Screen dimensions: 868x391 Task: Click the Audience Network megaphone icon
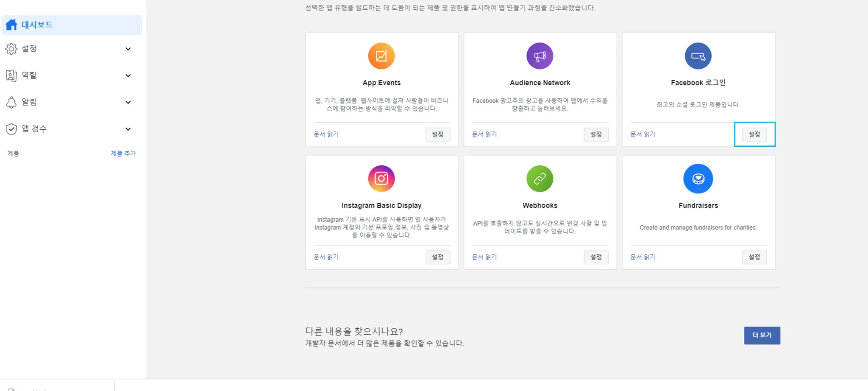point(540,56)
